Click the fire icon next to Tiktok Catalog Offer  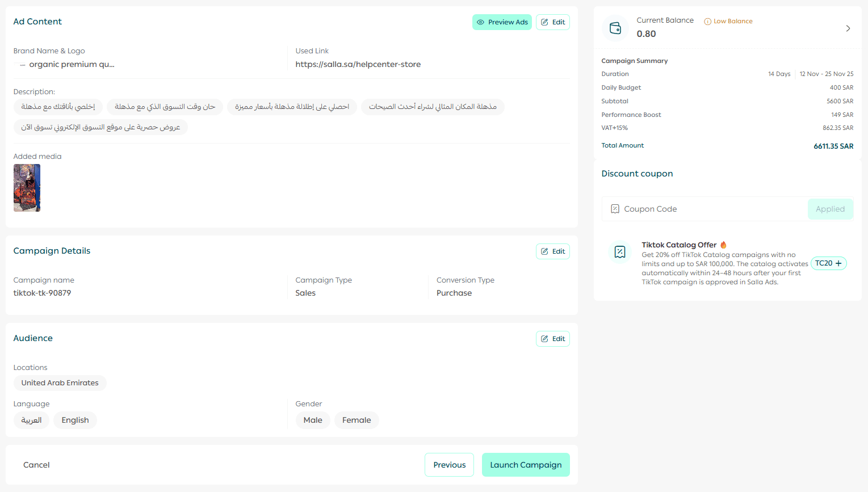[x=723, y=245]
